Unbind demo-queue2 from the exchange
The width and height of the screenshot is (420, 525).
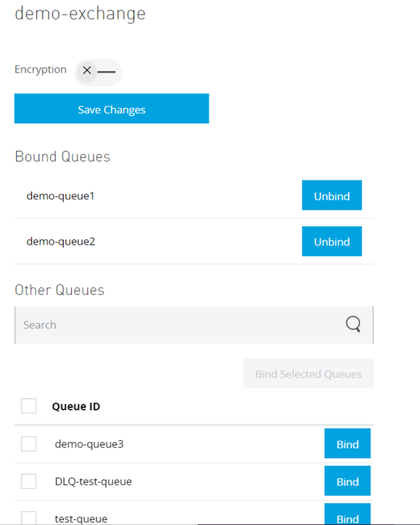(x=331, y=241)
